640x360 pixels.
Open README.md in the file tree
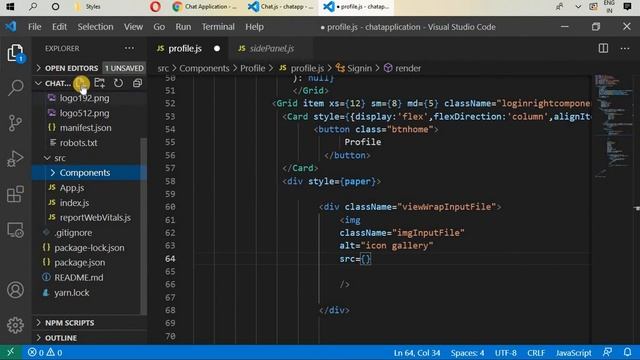tap(78, 278)
